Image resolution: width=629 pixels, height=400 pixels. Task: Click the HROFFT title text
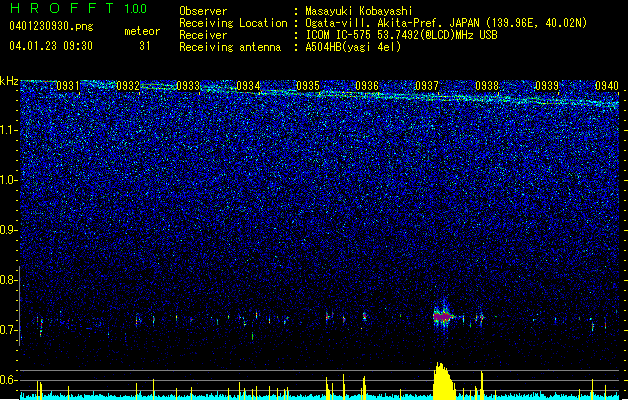pyautogui.click(x=62, y=8)
